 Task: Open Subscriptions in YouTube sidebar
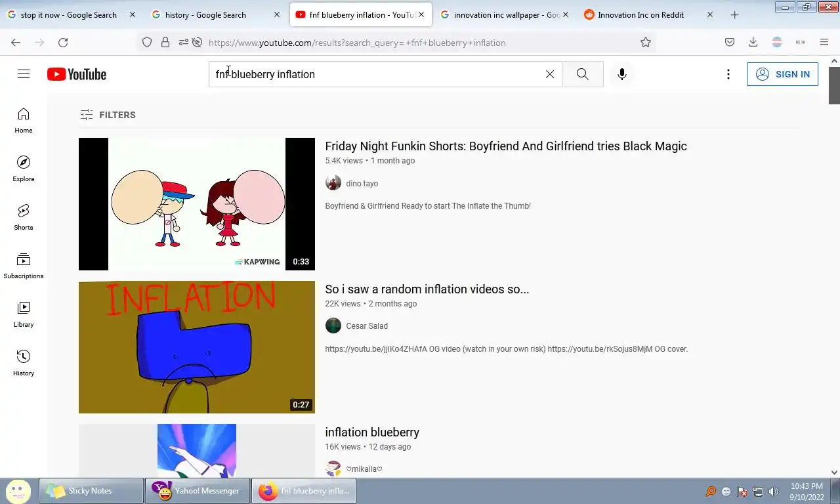coord(24,266)
